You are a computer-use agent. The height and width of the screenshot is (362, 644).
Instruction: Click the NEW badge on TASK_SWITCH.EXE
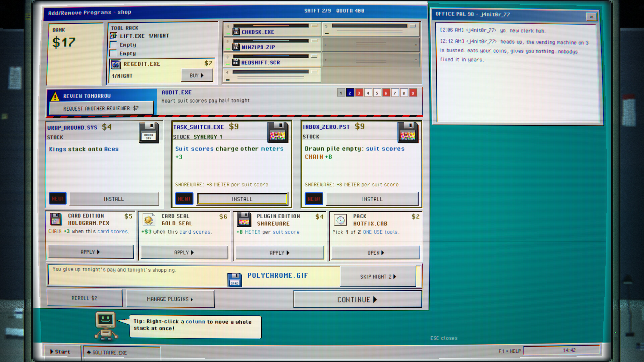click(x=184, y=199)
